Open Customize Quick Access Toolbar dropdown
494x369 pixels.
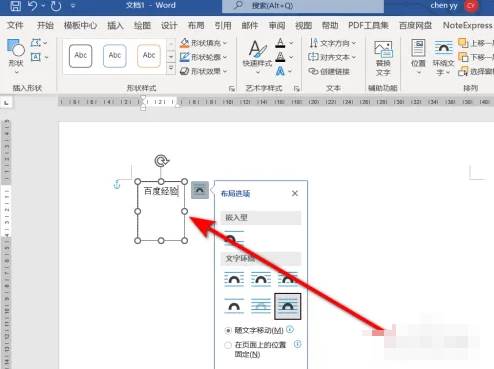click(x=73, y=6)
